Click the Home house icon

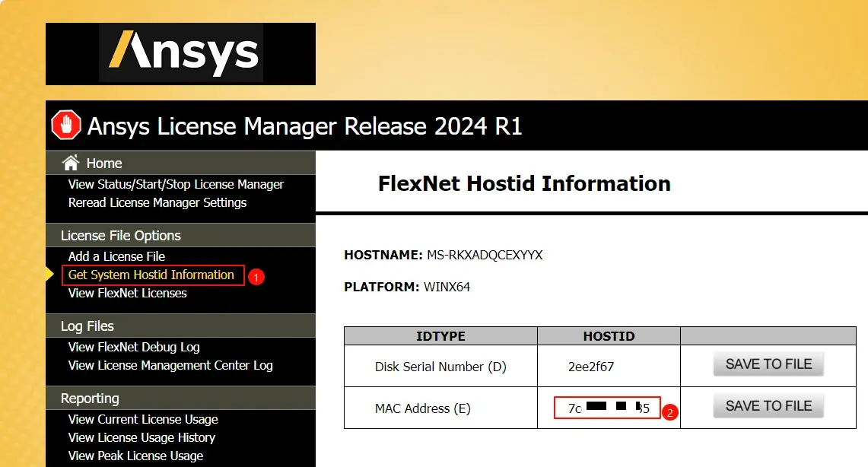tap(71, 163)
